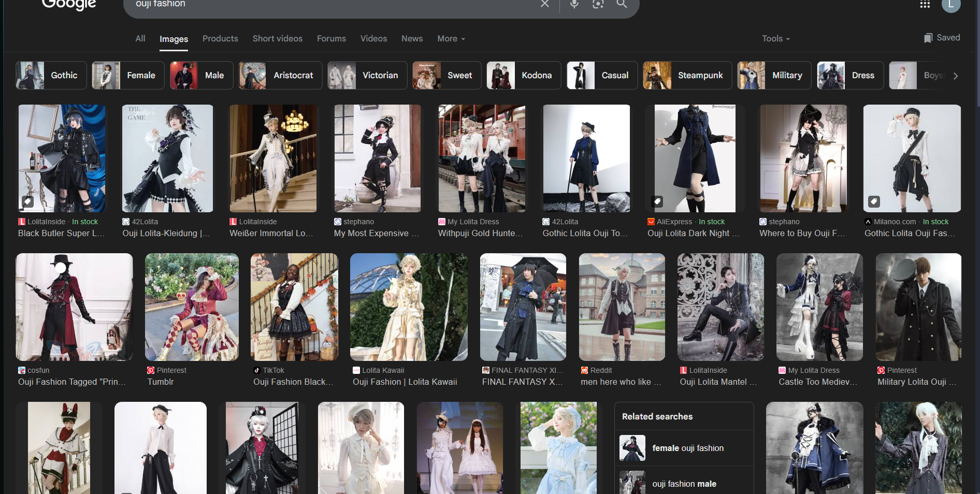The image size is (980, 494).
Task: Open Ouji Fashion Tagged "Prin... cosfun link
Action: 72,382
